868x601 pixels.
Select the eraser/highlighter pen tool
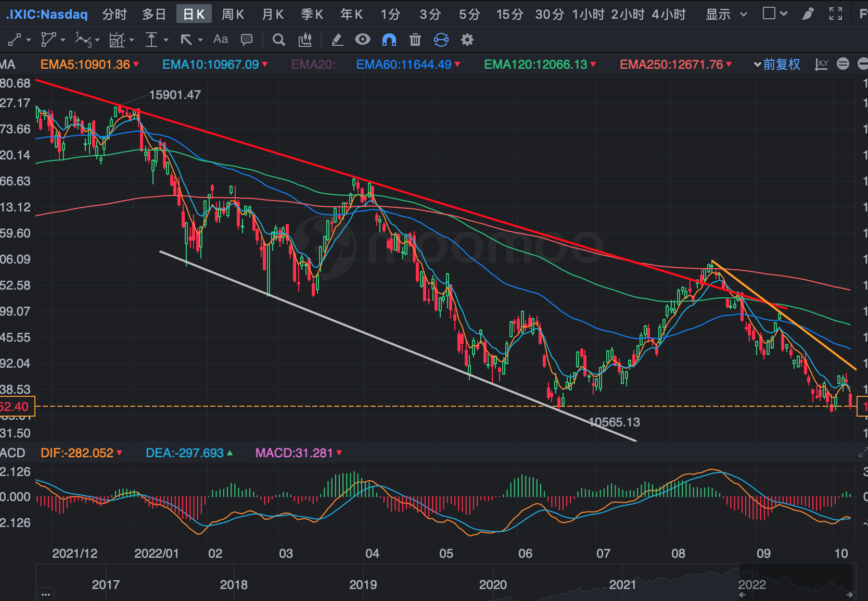click(x=337, y=40)
